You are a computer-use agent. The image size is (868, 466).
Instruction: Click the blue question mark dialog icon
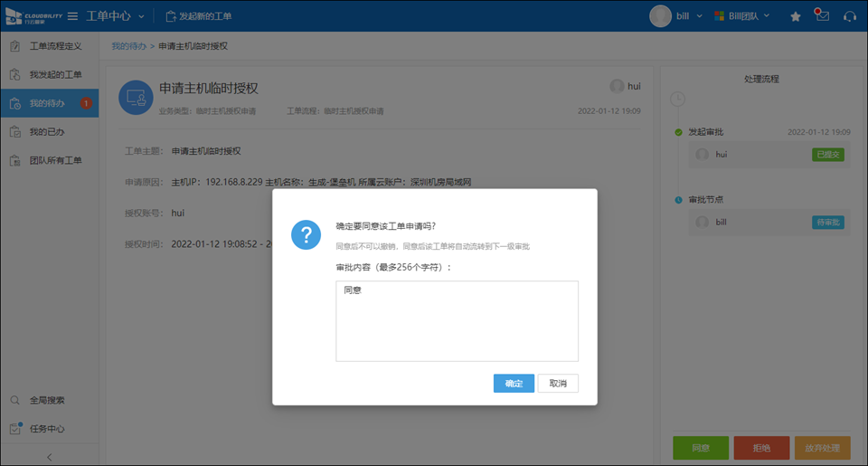(307, 235)
